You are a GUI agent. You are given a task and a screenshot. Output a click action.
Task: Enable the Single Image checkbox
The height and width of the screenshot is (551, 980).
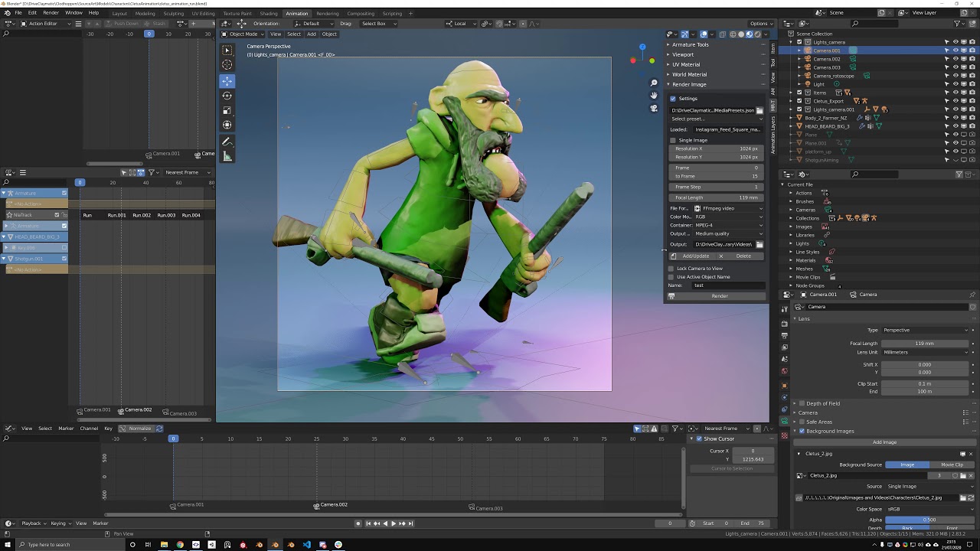673,140
